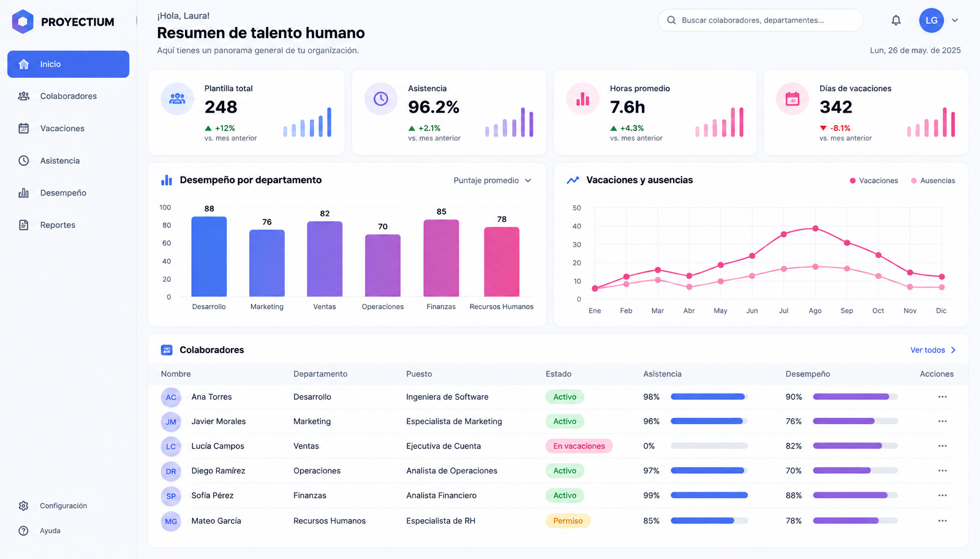Click the Asistencia clock card icon
The height and width of the screenshot is (559, 980).
[x=381, y=99]
